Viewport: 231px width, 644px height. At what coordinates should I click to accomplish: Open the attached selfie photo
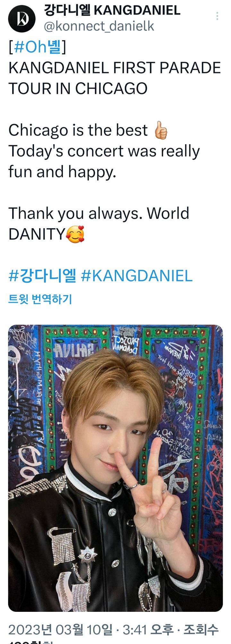(x=116, y=468)
